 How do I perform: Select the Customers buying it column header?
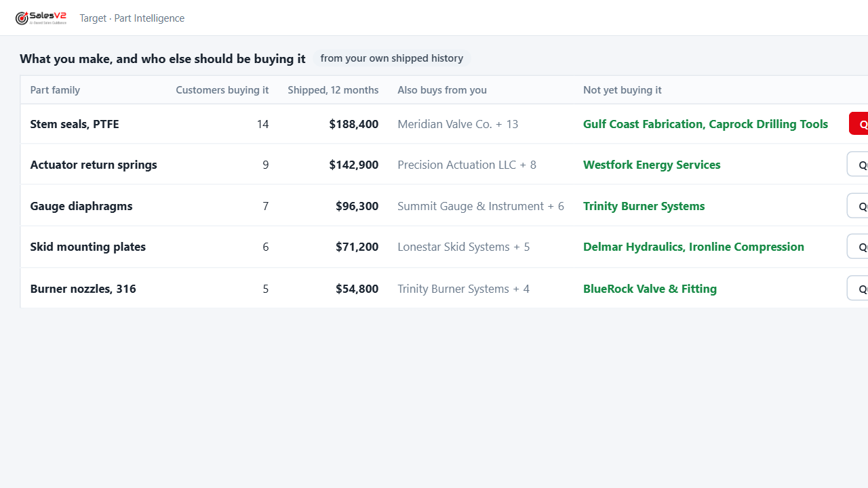point(222,90)
